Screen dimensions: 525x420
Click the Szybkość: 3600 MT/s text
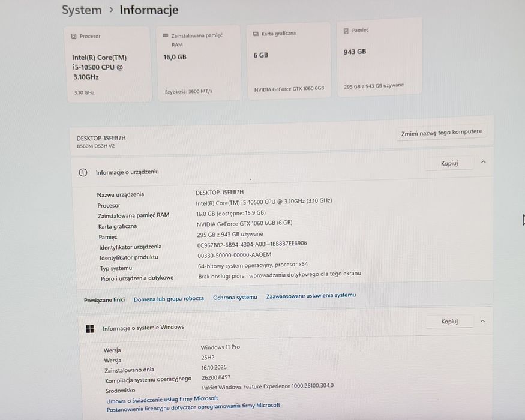pos(188,91)
